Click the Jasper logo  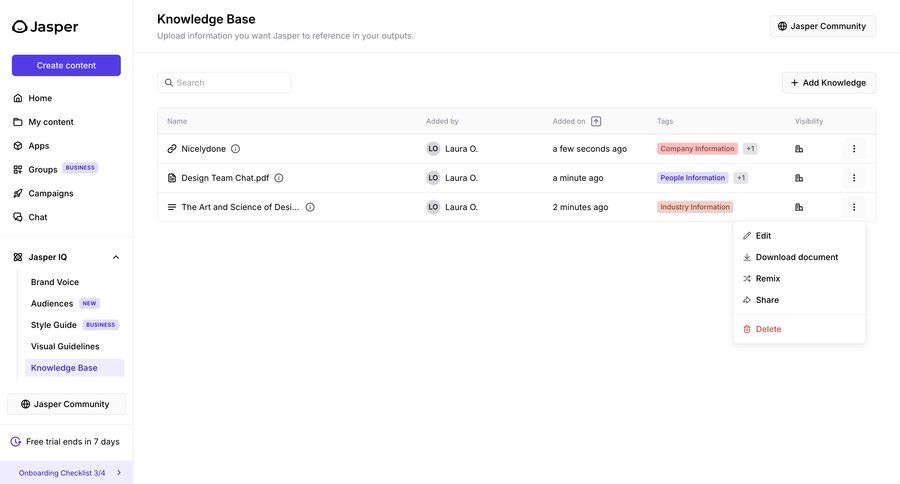coord(45,27)
